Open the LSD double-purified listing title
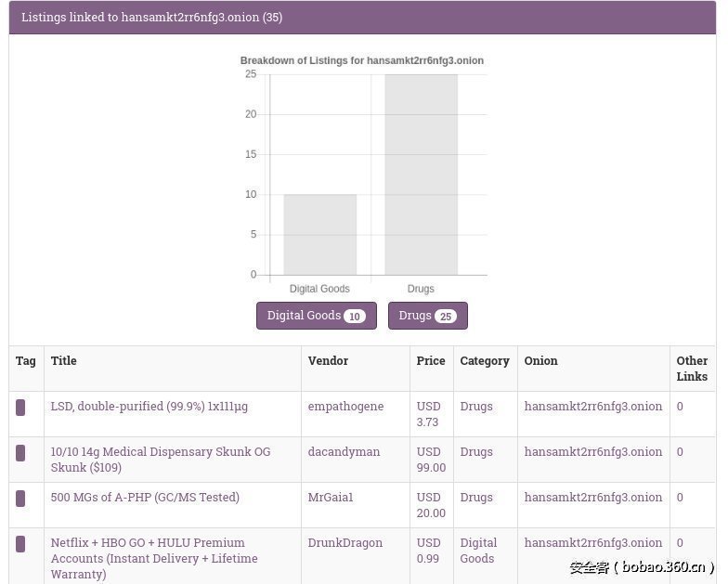Image resolution: width=728 pixels, height=584 pixels. (149, 407)
